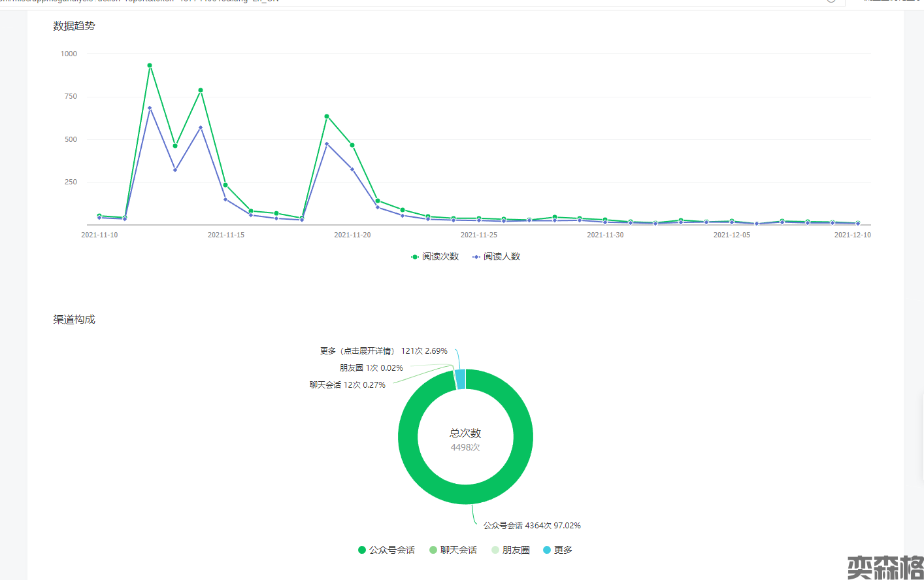Click the highest green peak data point

click(150, 65)
